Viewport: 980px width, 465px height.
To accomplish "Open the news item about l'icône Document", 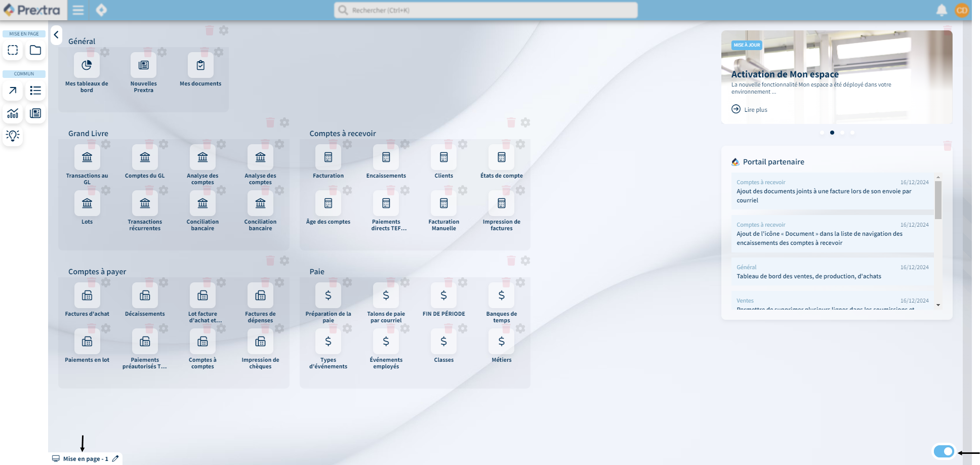I will [x=833, y=234].
